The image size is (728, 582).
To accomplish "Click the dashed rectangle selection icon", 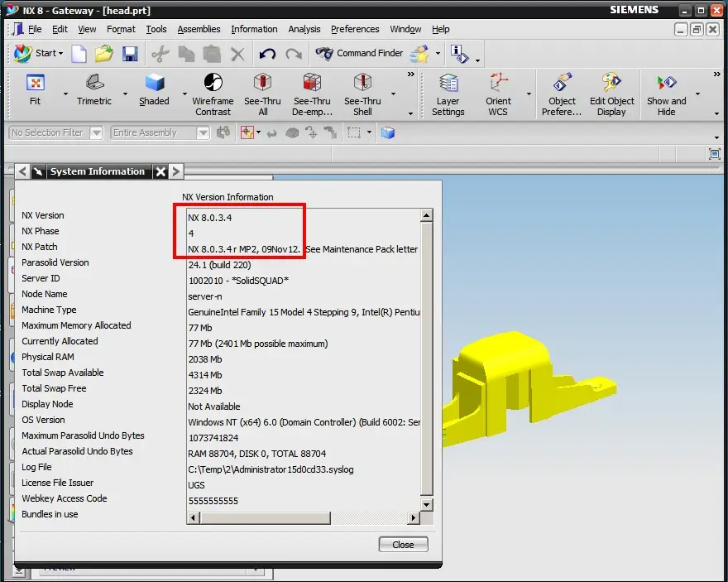I will (354, 133).
